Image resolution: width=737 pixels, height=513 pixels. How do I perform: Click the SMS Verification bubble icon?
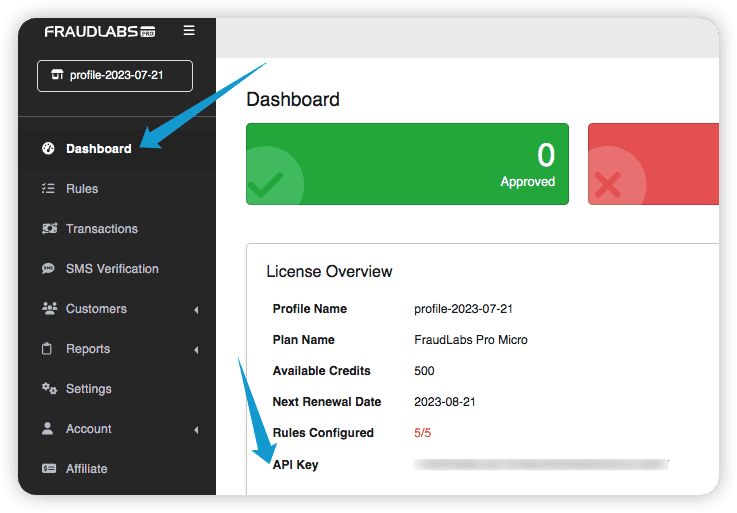pos(48,268)
